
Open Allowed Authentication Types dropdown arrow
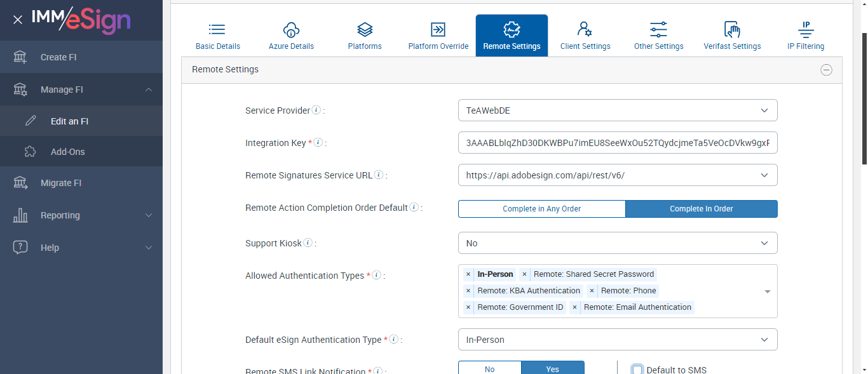coord(767,291)
